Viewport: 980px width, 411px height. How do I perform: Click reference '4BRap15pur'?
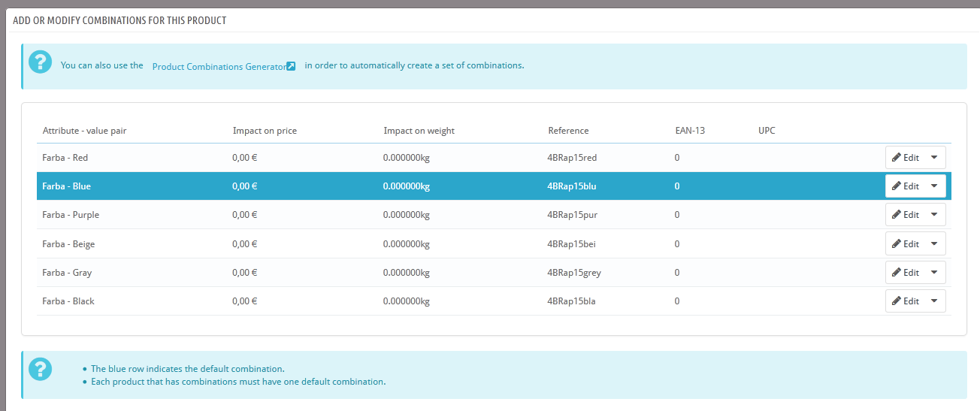573,215
